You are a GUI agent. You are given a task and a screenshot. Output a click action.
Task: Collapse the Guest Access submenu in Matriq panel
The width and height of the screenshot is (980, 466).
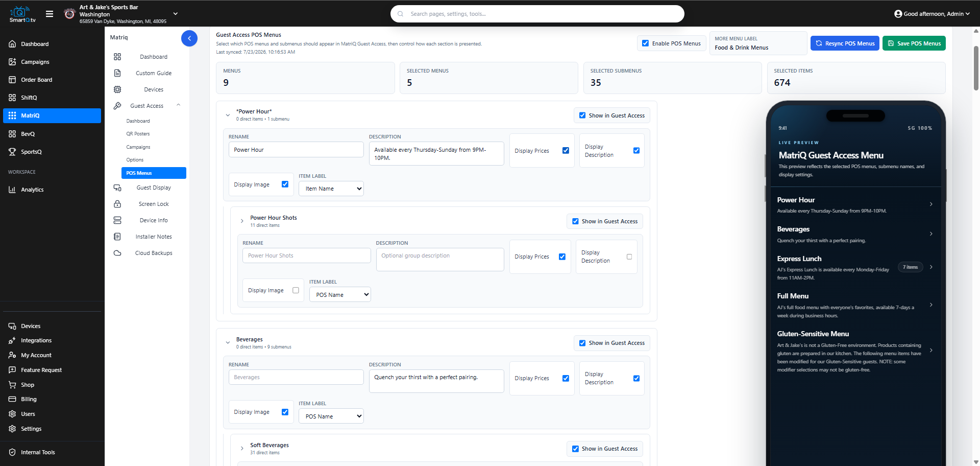tap(179, 105)
